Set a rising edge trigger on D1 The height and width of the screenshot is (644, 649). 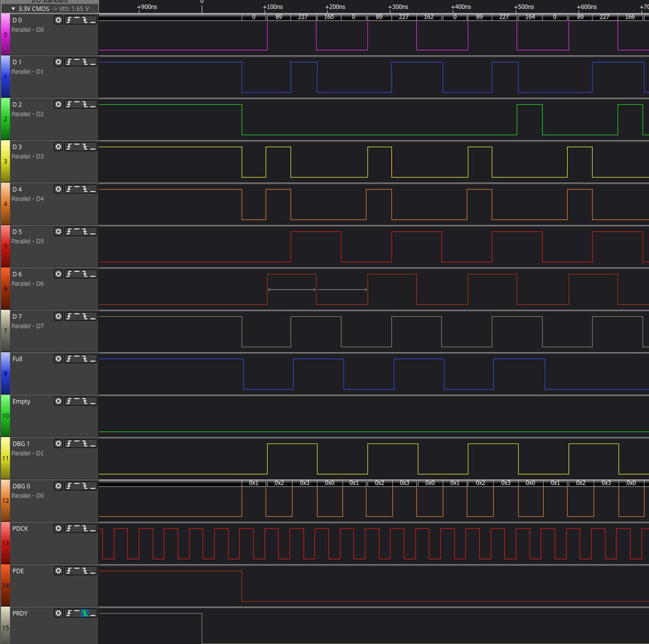point(69,62)
